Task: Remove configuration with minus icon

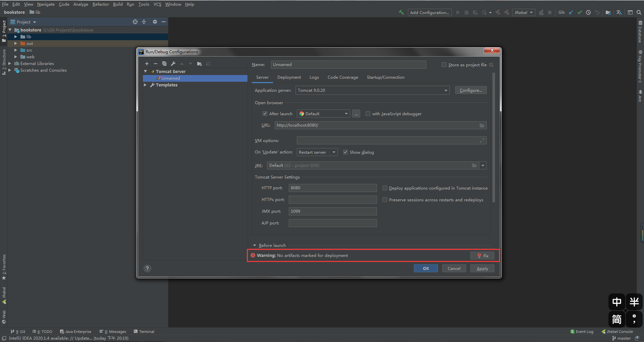Action: [x=156, y=64]
